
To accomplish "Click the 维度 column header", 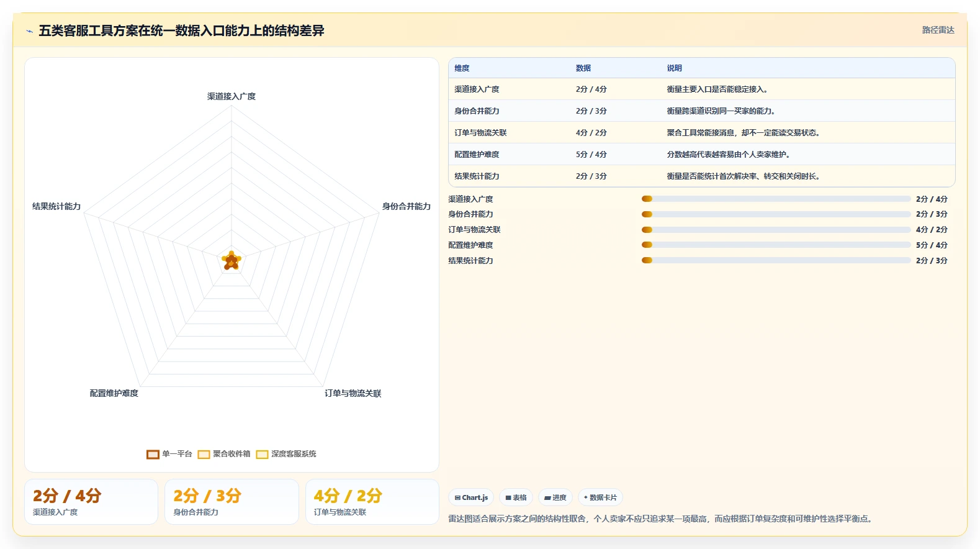I will [462, 68].
